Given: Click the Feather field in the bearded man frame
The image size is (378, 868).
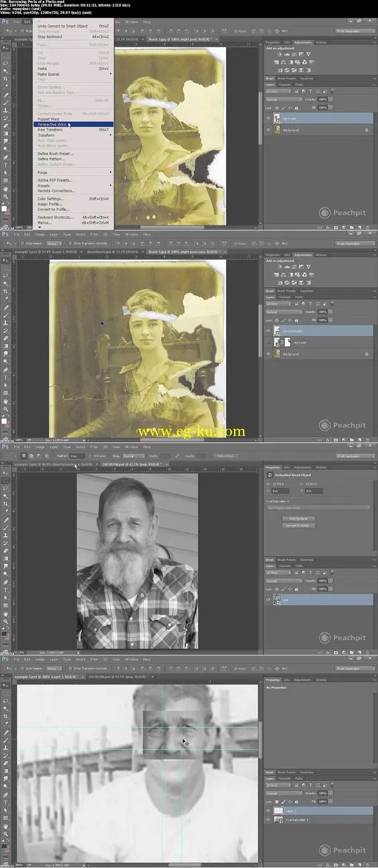Looking at the screenshot, I should tap(76, 455).
